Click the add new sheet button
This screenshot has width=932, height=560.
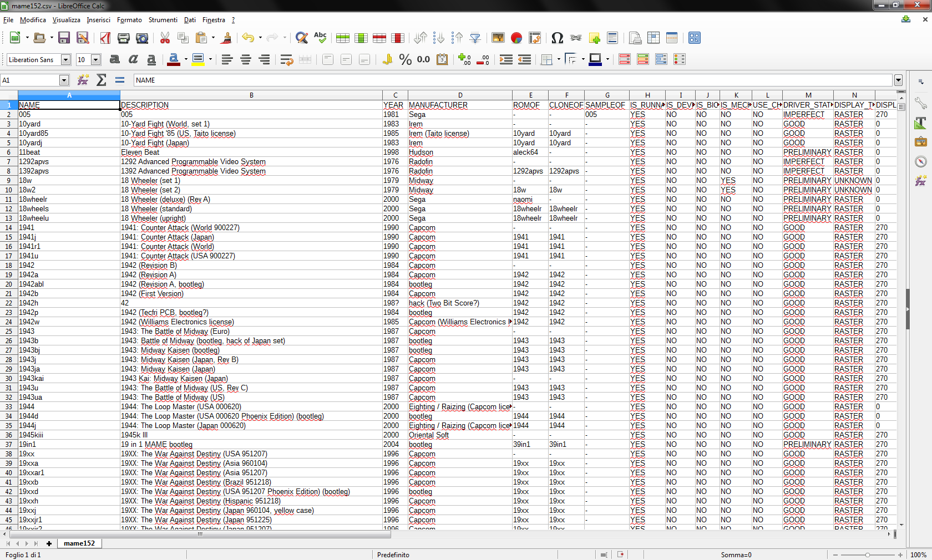(x=49, y=543)
